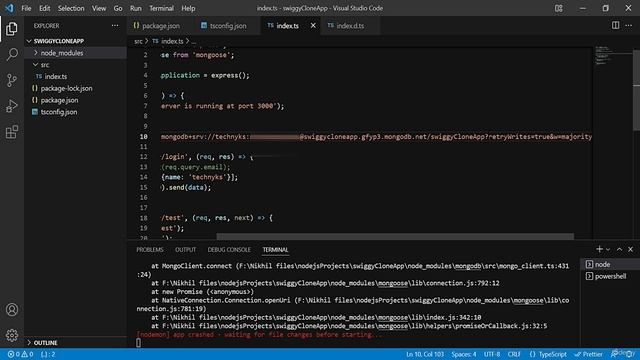640x360 pixels.
Task: Open the Edit menu
Action: [x=44, y=8]
